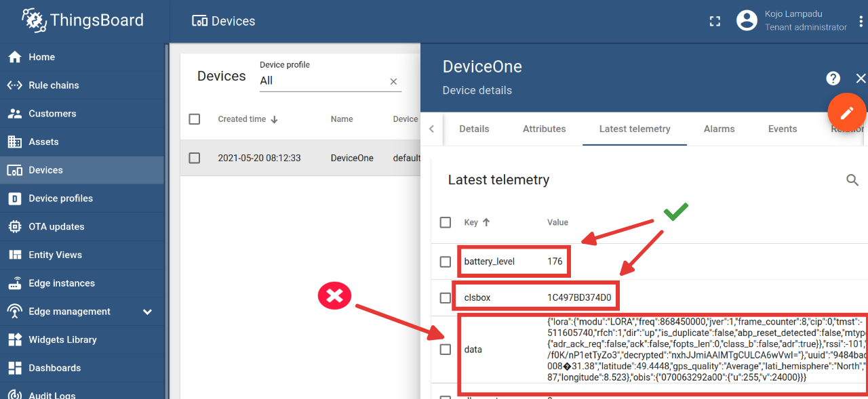The image size is (868, 399).
Task: Click the Dashboards grid icon
Action: (14, 368)
